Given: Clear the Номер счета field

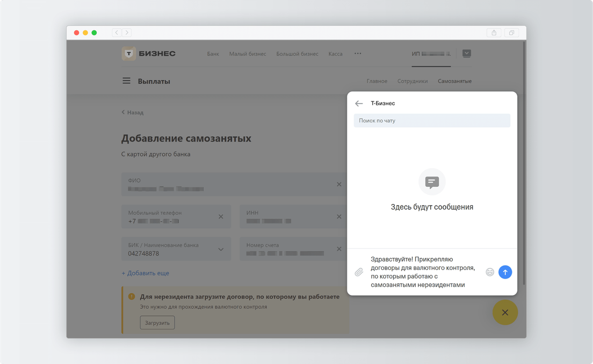Looking at the screenshot, I should [x=339, y=249].
